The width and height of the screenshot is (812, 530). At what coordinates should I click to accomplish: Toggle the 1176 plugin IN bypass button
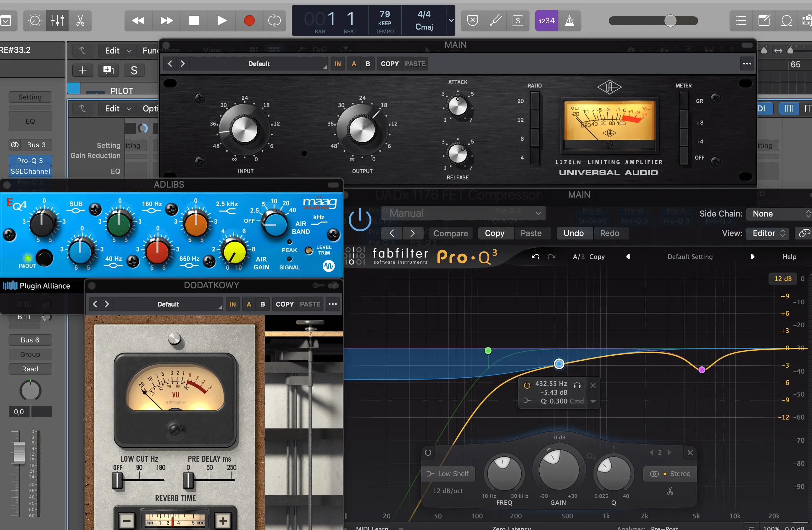(337, 64)
